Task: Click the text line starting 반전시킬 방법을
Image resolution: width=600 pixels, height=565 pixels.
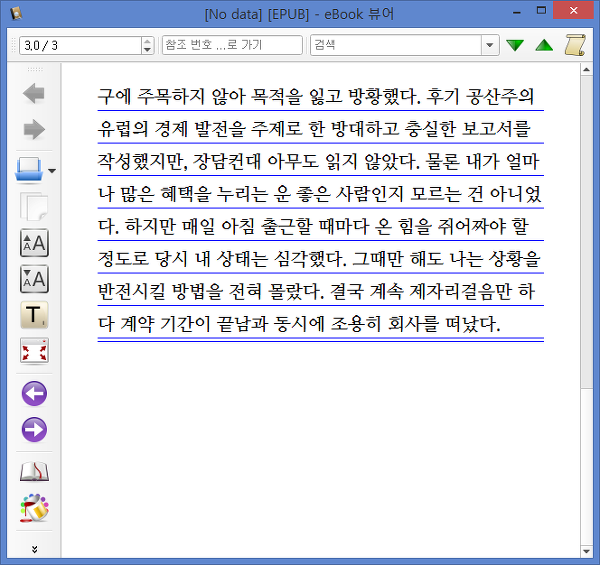Action: [x=316, y=291]
